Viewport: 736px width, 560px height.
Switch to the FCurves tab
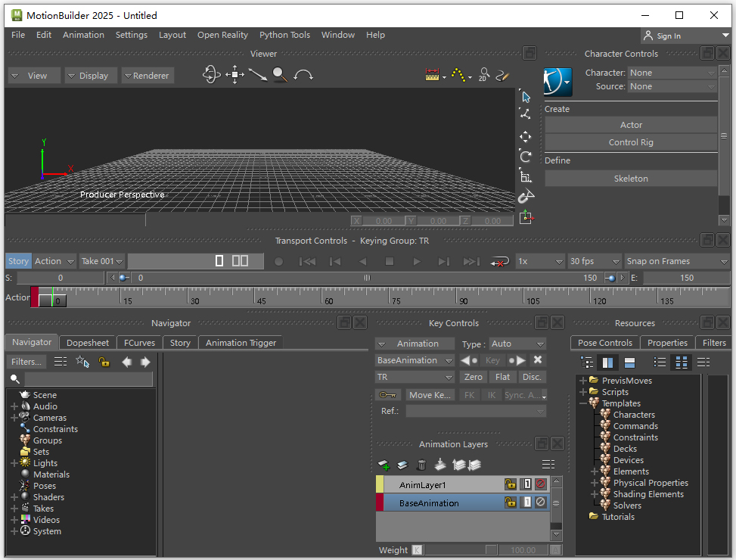point(138,342)
